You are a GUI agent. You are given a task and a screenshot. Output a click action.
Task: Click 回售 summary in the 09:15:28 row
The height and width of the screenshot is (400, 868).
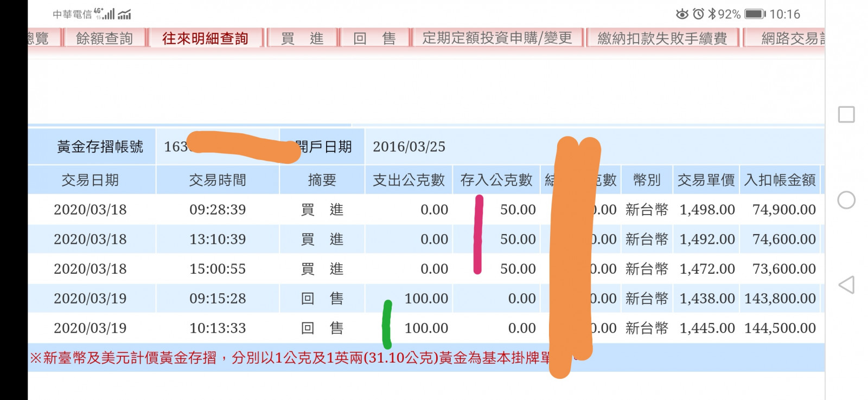tap(322, 299)
